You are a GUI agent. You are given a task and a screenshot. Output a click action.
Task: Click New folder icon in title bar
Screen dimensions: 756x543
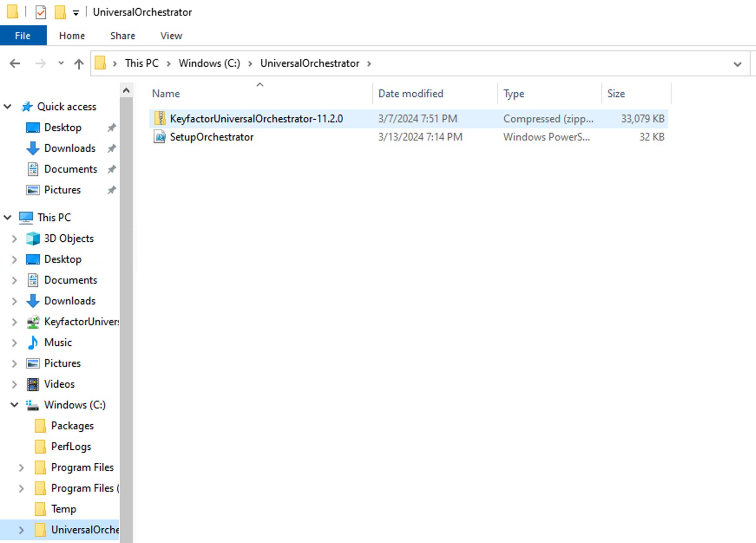pyautogui.click(x=60, y=12)
